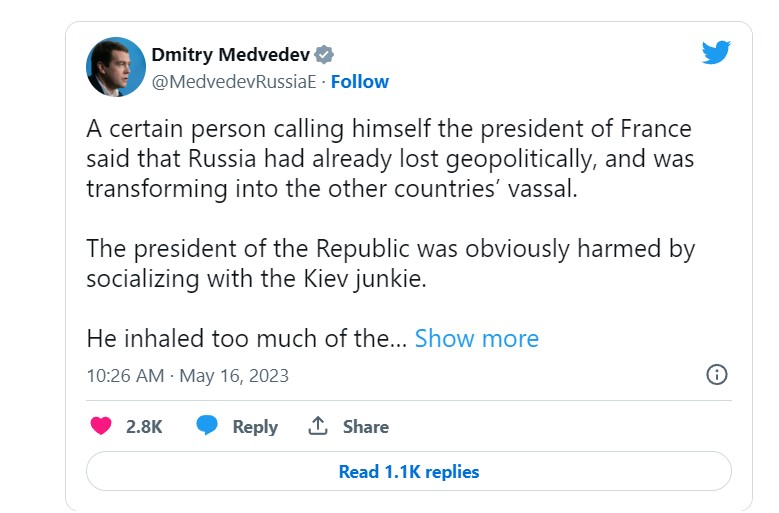Click the sentence mentioning the Kiev junkie
Viewport: 779px width, 513px height.
tap(257, 279)
